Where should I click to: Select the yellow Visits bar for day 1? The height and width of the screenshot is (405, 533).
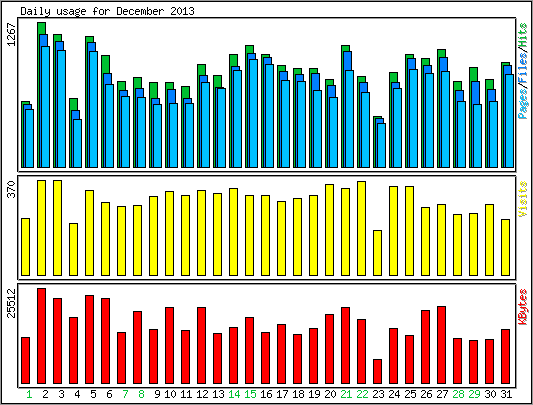(x=25, y=247)
